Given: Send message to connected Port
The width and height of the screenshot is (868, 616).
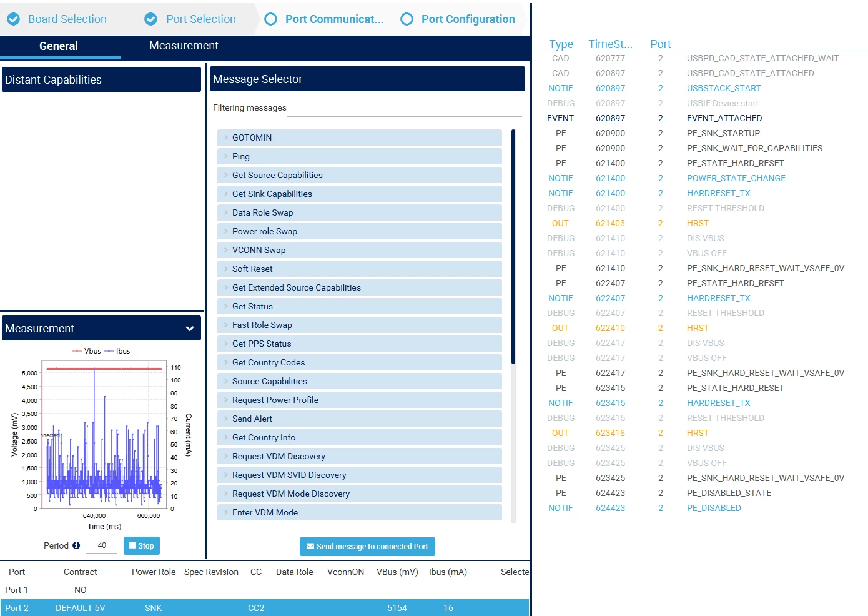Looking at the screenshot, I should tap(367, 546).
